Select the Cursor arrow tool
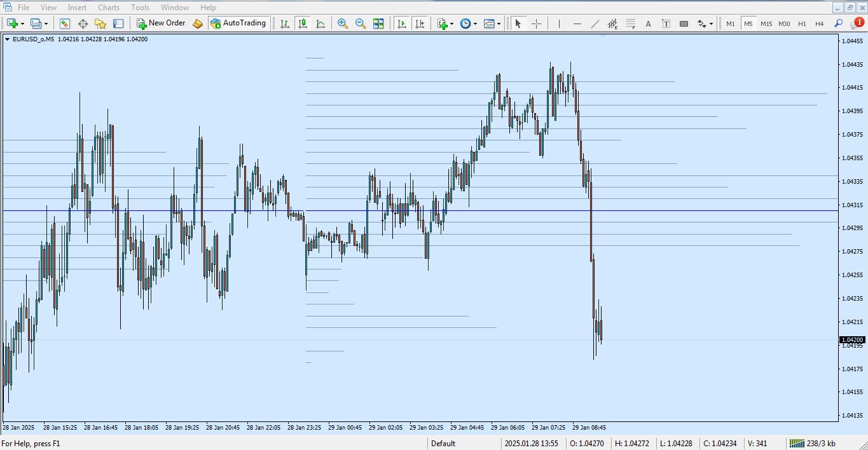This screenshot has width=868, height=450. 518,24
